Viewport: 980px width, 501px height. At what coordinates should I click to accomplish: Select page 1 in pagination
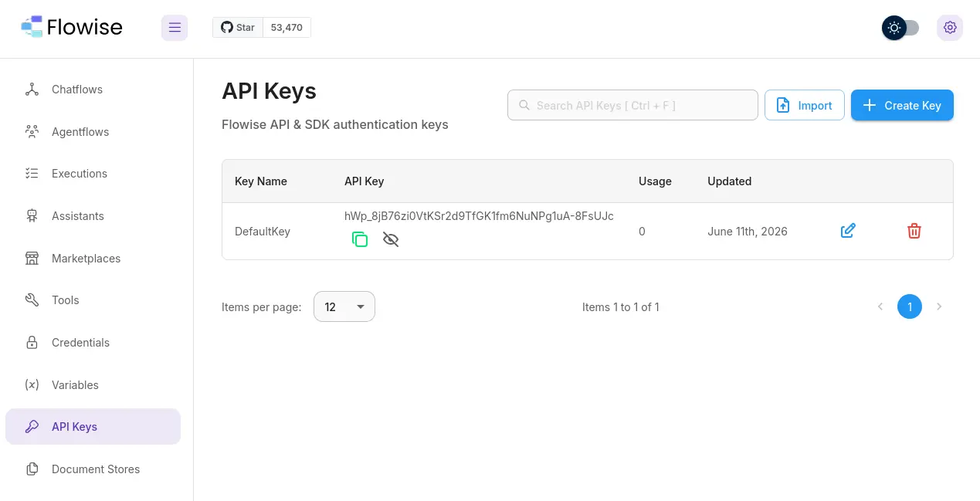click(910, 306)
